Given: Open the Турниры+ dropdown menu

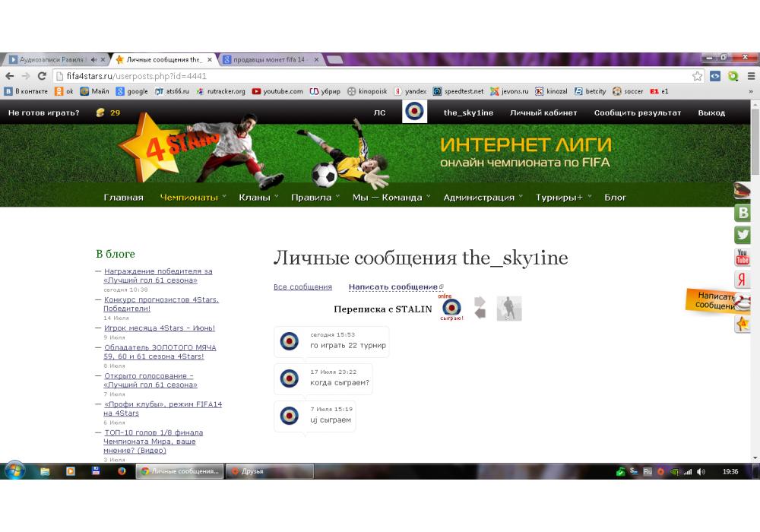Looking at the screenshot, I should click(x=559, y=198).
